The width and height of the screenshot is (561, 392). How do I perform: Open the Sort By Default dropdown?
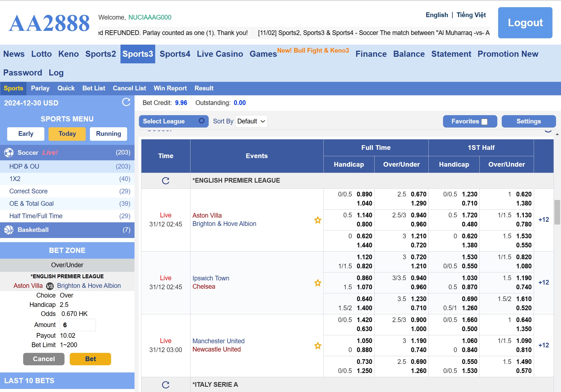coord(251,121)
